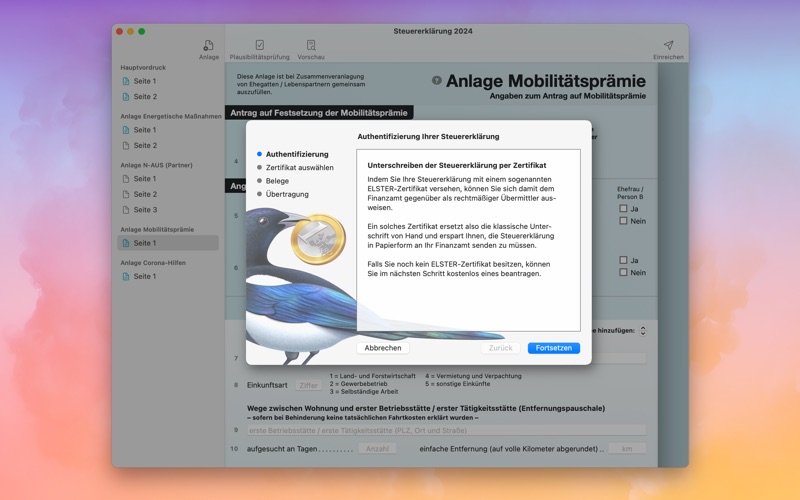800x500 pixels.
Task: Click the Anzahl days field
Action: pyautogui.click(x=377, y=448)
